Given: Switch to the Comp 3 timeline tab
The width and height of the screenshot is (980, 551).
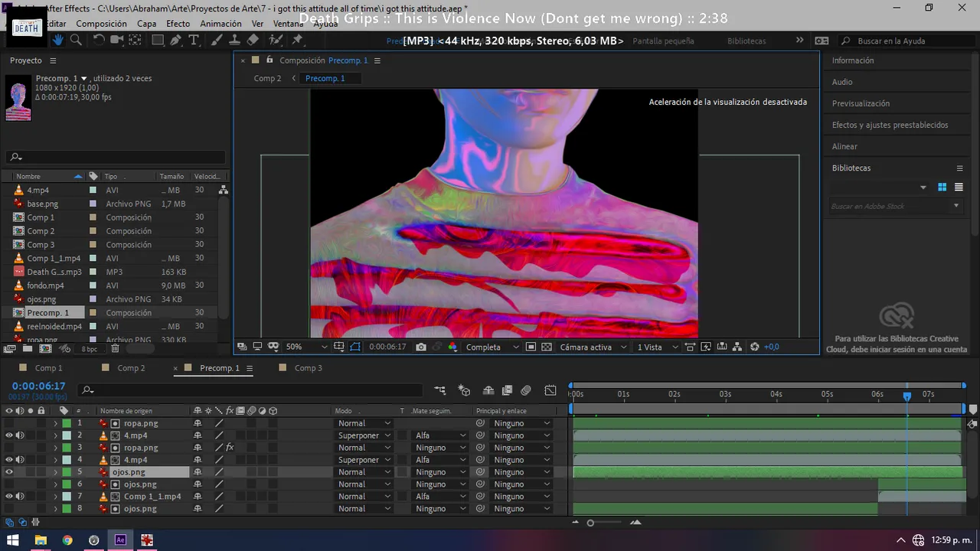Looking at the screenshot, I should pyautogui.click(x=308, y=368).
